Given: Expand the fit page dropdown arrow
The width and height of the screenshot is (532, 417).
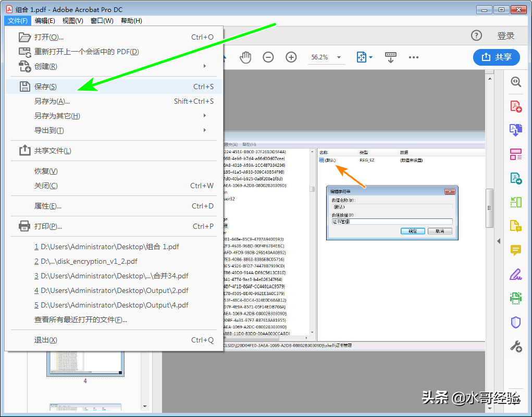Looking at the screenshot, I should (370, 57).
